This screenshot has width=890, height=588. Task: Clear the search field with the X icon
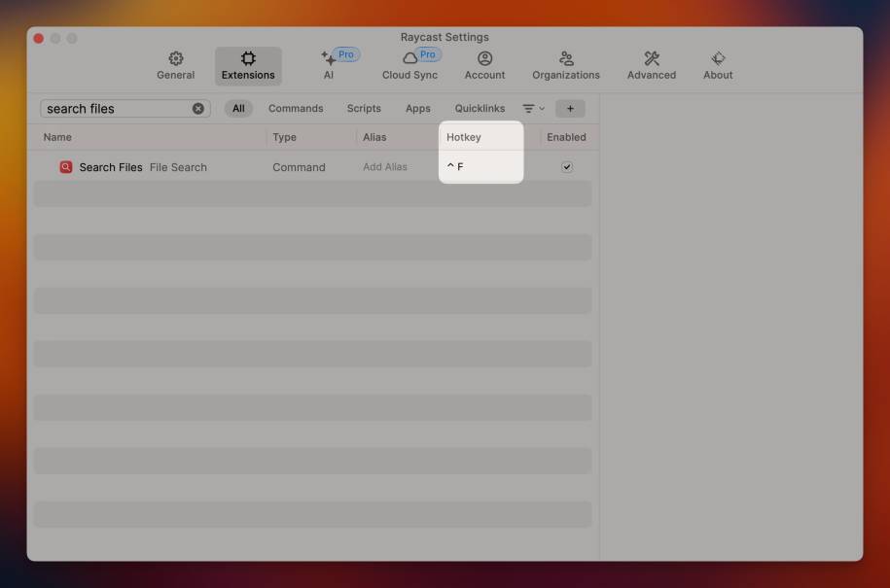198,108
